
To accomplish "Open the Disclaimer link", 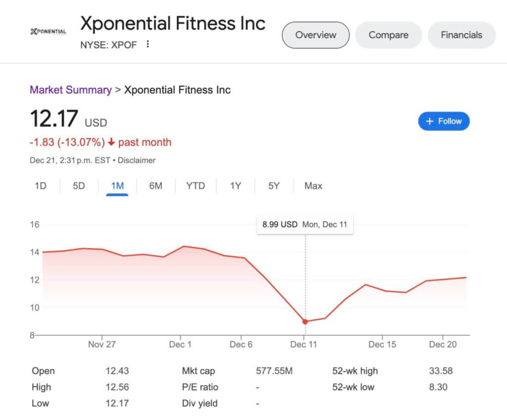I will [x=137, y=160].
